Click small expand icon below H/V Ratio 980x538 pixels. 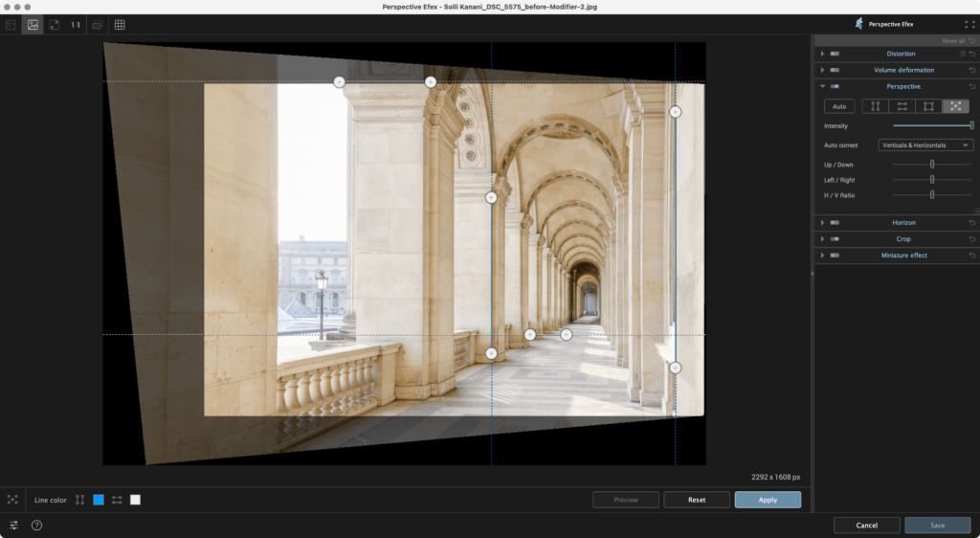(x=976, y=212)
